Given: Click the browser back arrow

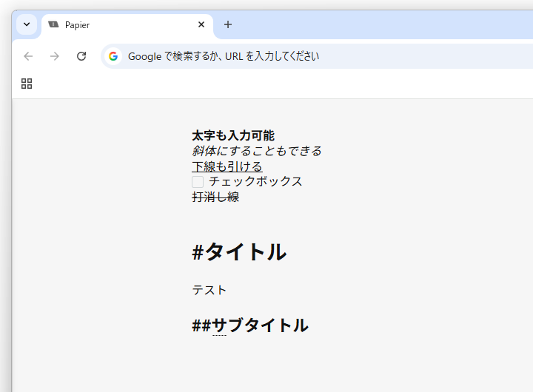Looking at the screenshot, I should [x=28, y=56].
